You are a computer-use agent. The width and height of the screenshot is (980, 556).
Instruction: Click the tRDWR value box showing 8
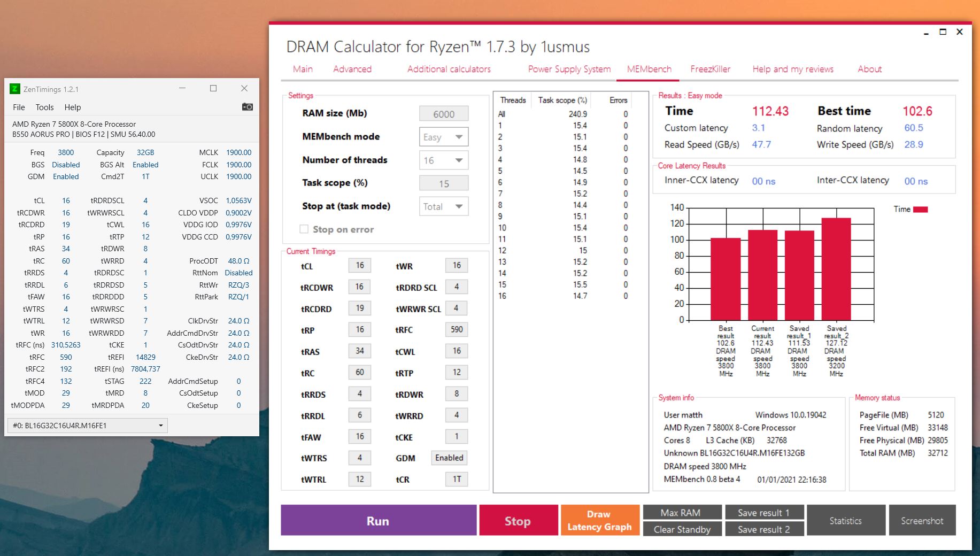(x=457, y=393)
